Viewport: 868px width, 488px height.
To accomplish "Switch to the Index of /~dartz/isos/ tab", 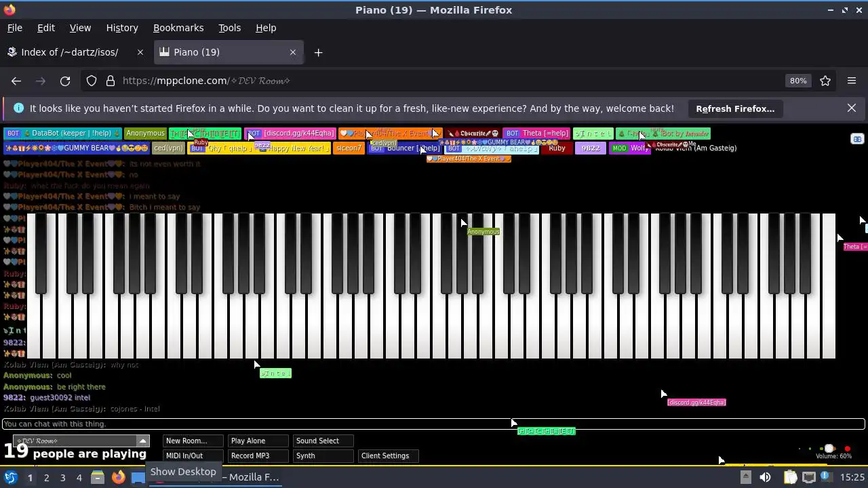I will pyautogui.click(x=70, y=52).
